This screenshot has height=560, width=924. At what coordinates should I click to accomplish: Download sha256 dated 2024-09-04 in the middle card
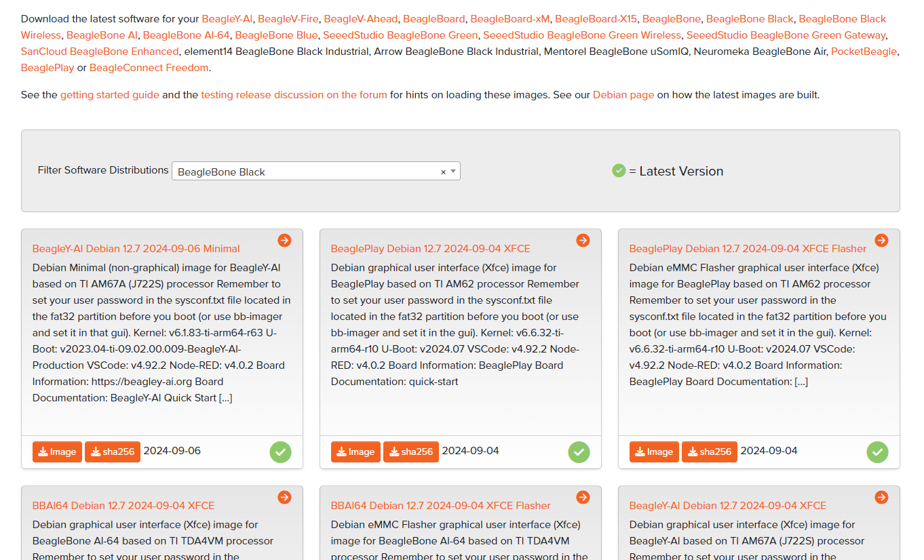coord(411,452)
